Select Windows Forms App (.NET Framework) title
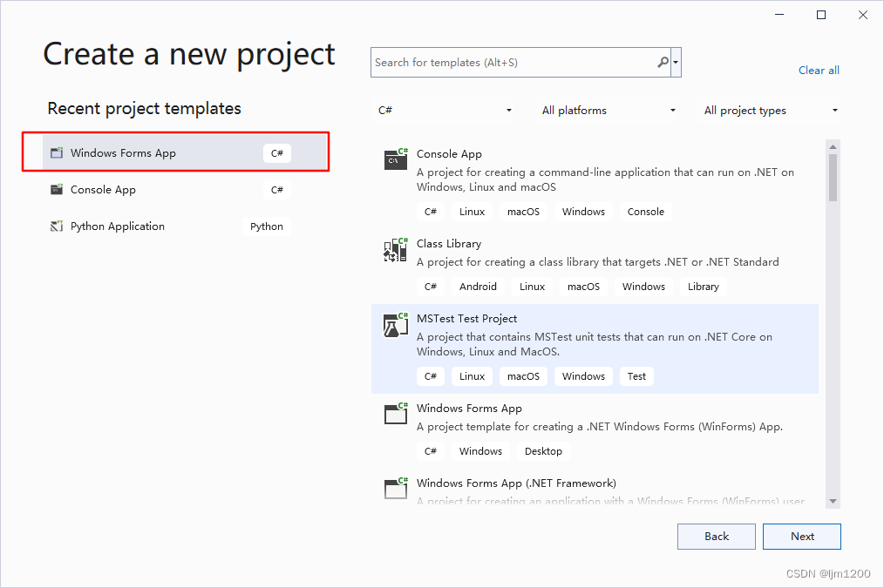The image size is (884, 588). [x=516, y=483]
